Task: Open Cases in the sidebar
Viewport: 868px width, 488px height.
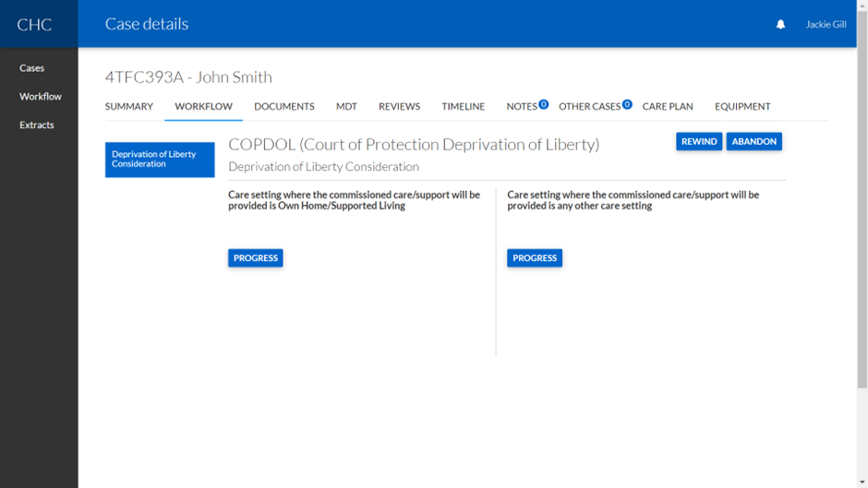Action: pos(32,68)
